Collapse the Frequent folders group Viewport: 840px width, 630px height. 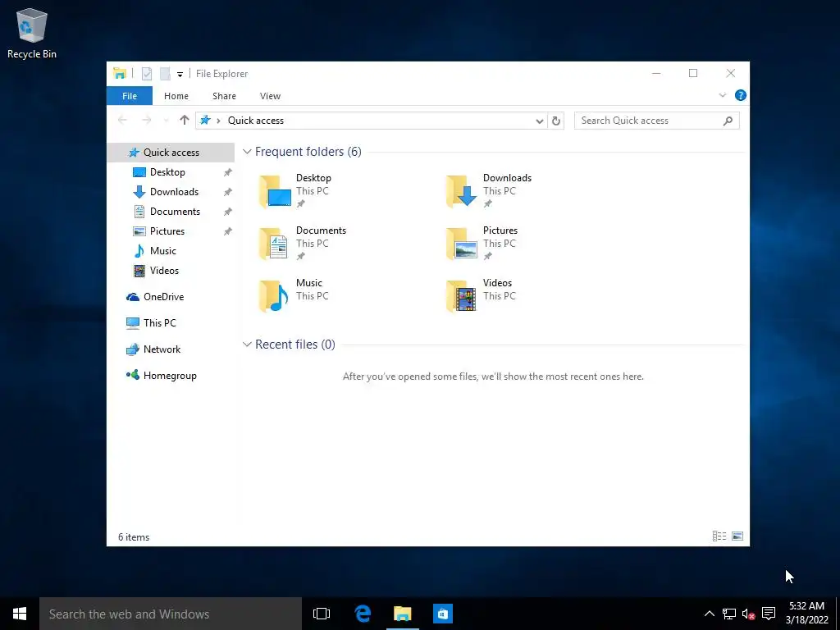(x=247, y=152)
